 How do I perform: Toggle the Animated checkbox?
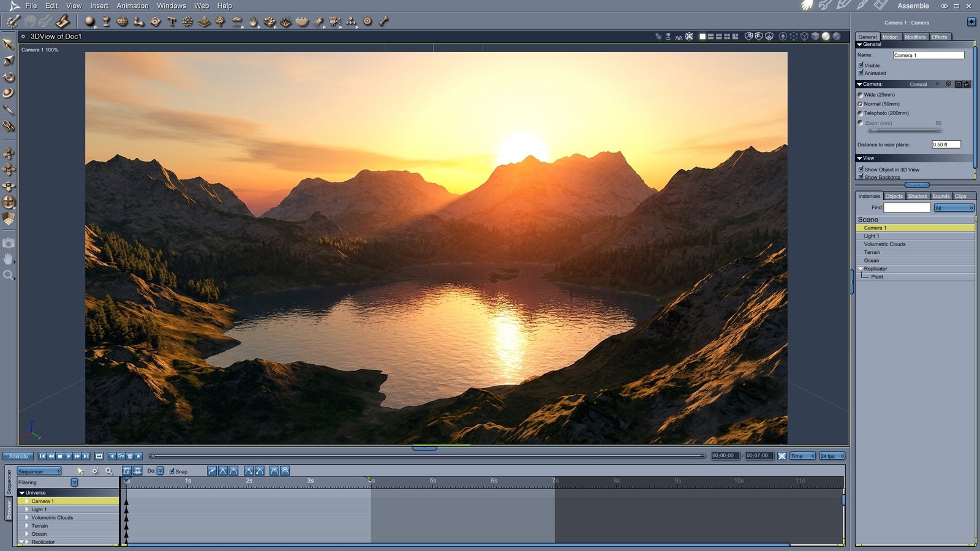(x=861, y=73)
